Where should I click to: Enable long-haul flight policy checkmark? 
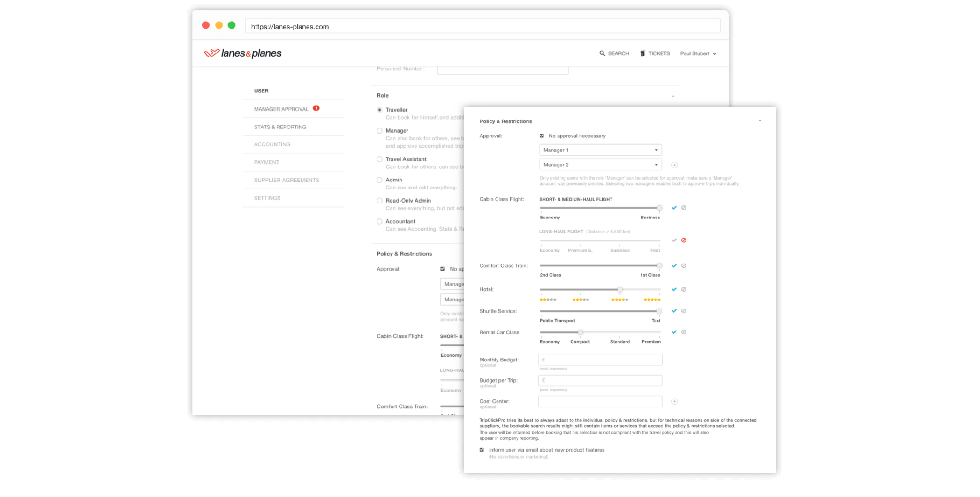click(674, 241)
